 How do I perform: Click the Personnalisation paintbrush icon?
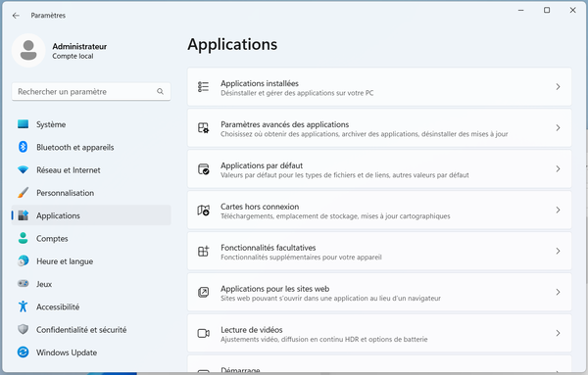(23, 193)
